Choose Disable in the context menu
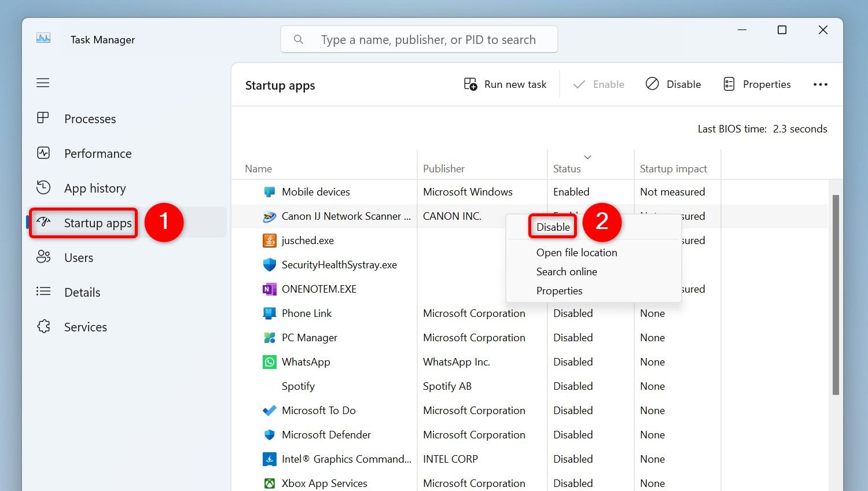 pyautogui.click(x=553, y=227)
